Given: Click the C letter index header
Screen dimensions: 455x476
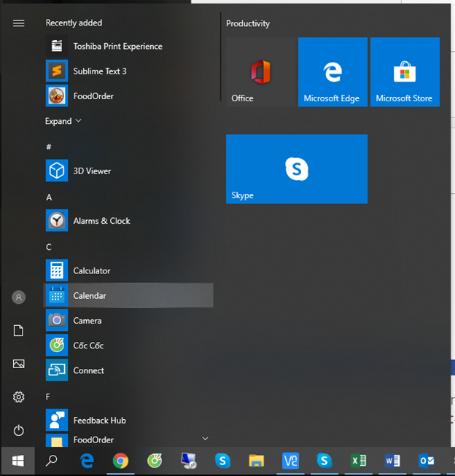Looking at the screenshot, I should click(x=49, y=247).
